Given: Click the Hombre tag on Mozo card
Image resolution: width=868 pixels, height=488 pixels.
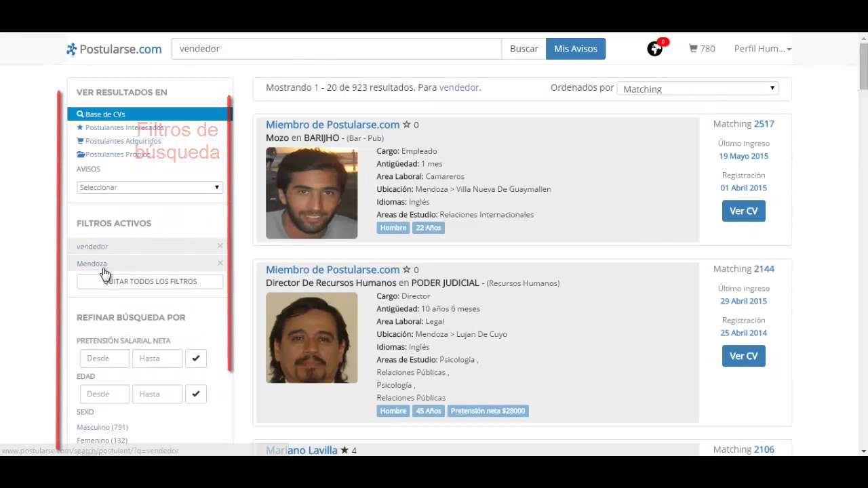Looking at the screenshot, I should point(393,228).
